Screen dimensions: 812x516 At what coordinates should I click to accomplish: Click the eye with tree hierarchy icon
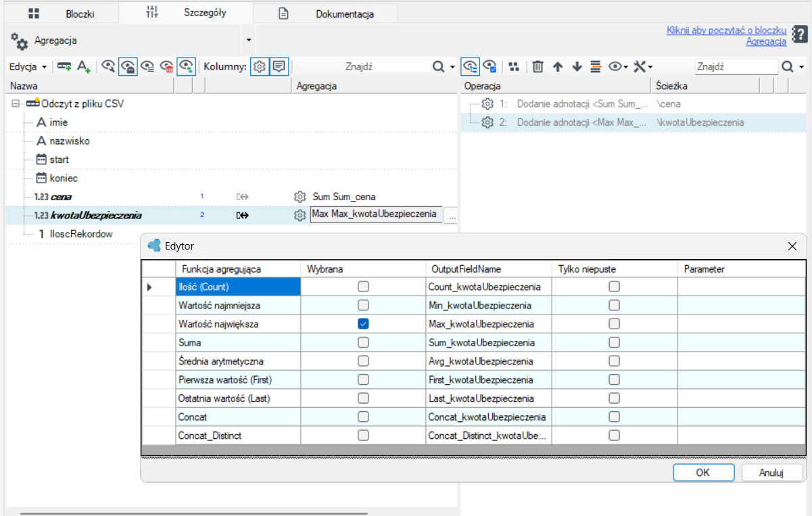pos(470,67)
